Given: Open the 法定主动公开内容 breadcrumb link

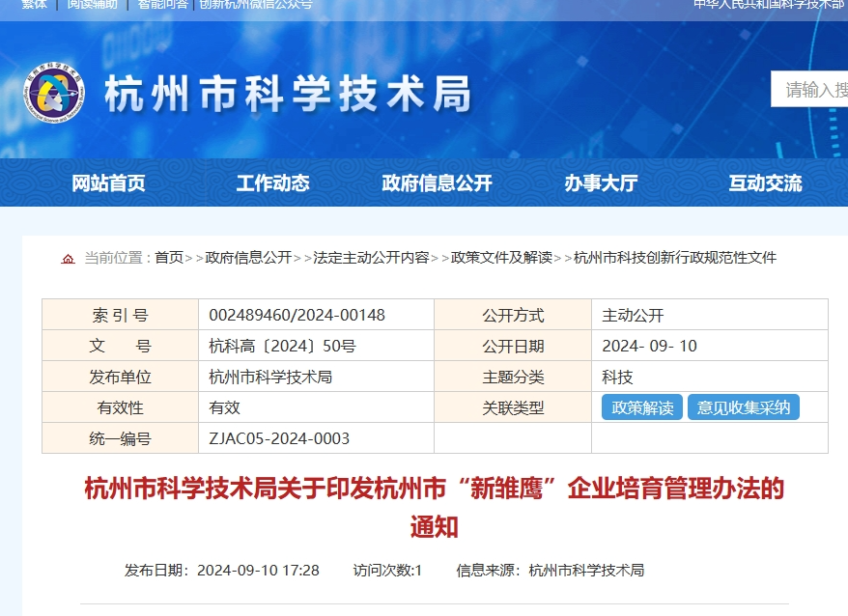Looking at the screenshot, I should (x=371, y=258).
